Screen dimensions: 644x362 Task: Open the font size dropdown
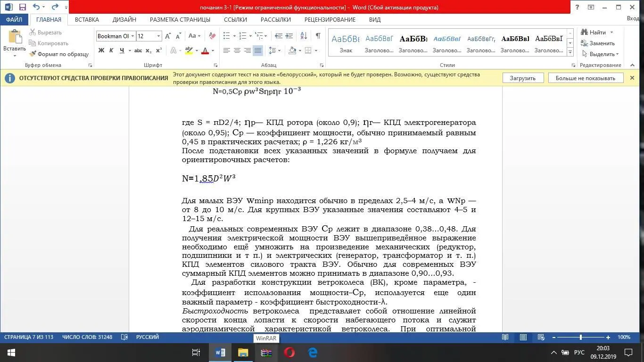[x=158, y=36]
